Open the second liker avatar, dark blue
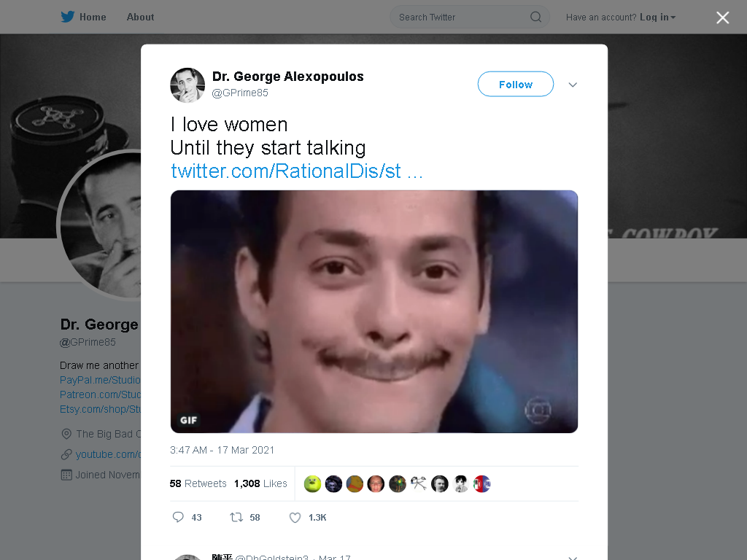The height and width of the screenshot is (560, 747). (x=333, y=484)
